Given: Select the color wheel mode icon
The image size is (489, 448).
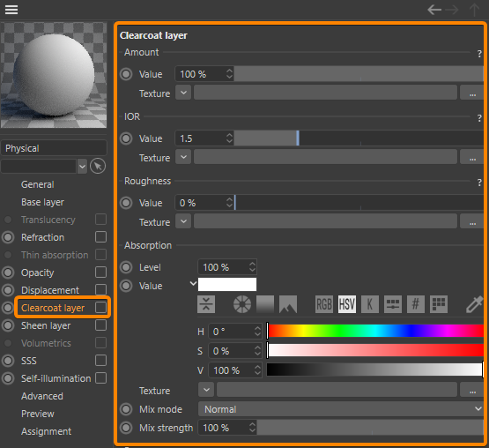Looking at the screenshot, I should 242,304.
